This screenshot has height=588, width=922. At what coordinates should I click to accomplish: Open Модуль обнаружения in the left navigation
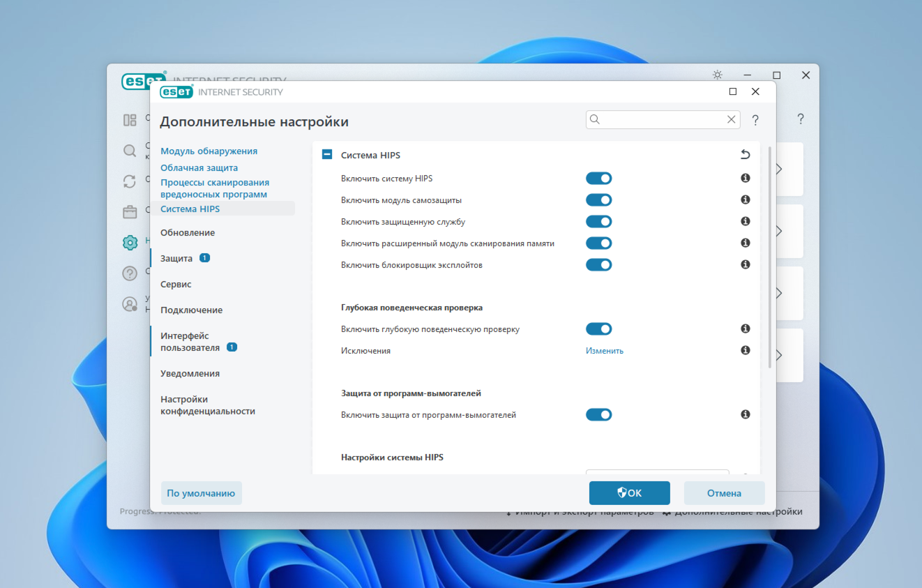click(x=209, y=151)
